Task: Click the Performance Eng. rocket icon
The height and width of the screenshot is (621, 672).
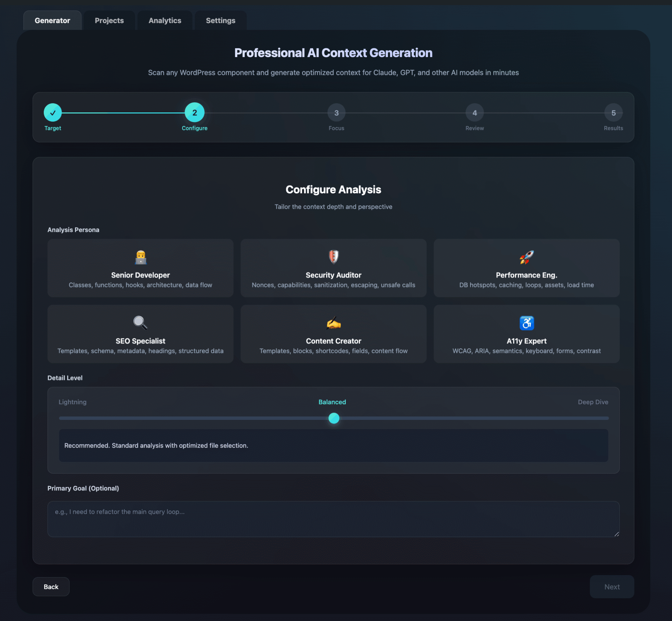Action: pos(526,257)
